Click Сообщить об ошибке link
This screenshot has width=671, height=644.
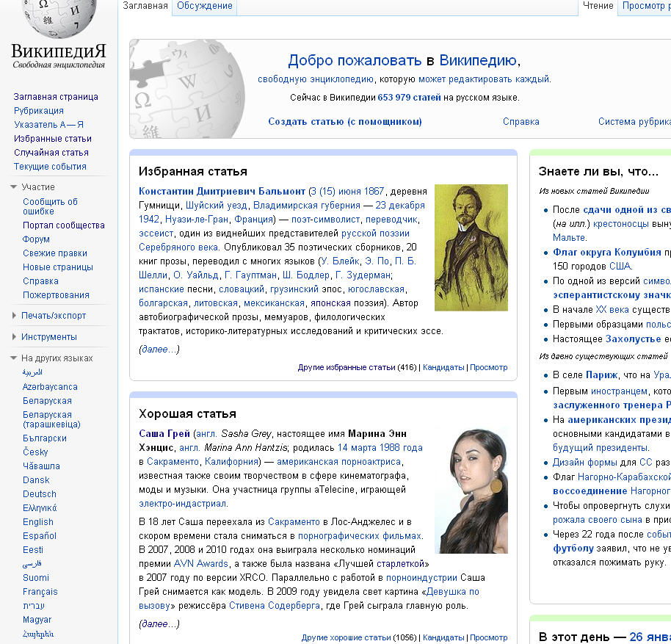(x=50, y=206)
